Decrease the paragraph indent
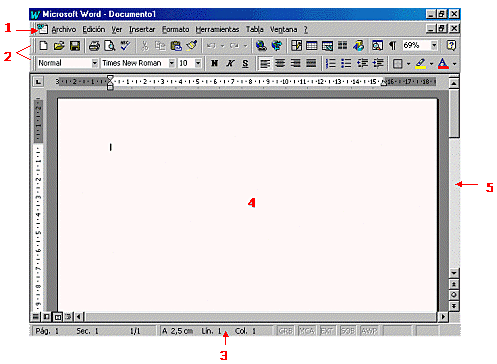The width and height of the screenshot is (497, 364). click(362, 63)
